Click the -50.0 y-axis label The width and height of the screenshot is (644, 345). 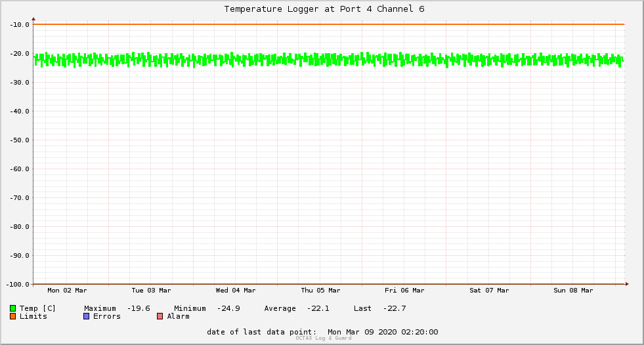coord(20,140)
